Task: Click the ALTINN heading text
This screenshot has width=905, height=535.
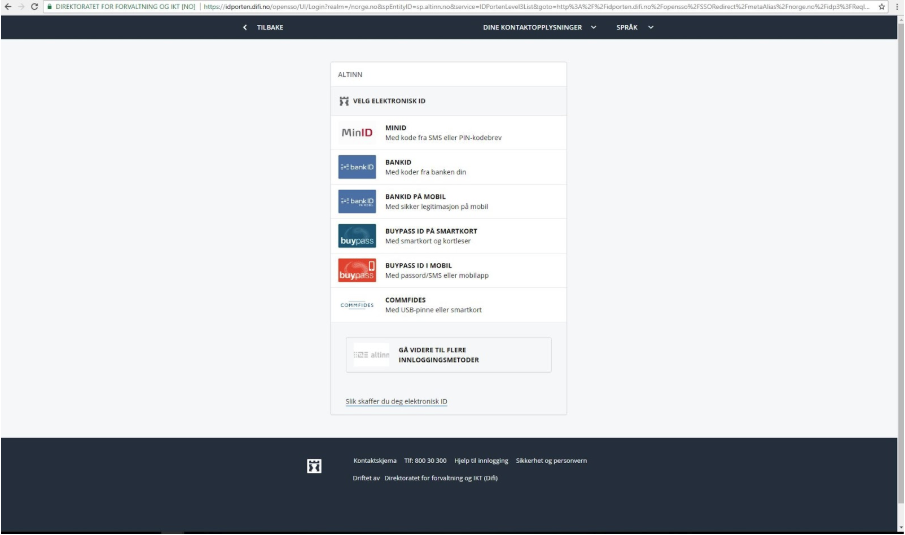Action: (350, 74)
